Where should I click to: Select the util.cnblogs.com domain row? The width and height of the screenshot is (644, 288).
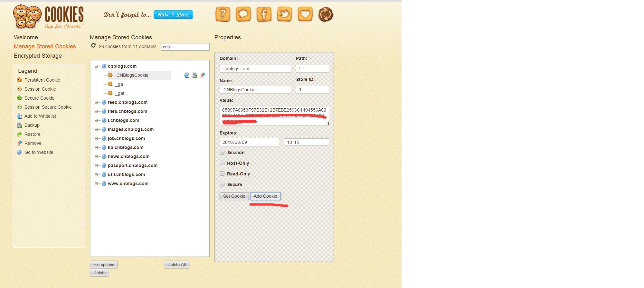click(x=126, y=174)
